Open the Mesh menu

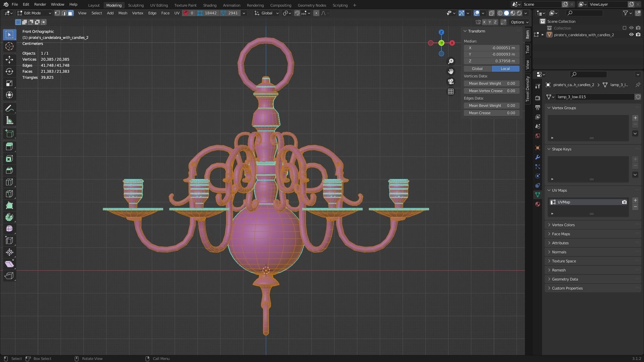(123, 13)
